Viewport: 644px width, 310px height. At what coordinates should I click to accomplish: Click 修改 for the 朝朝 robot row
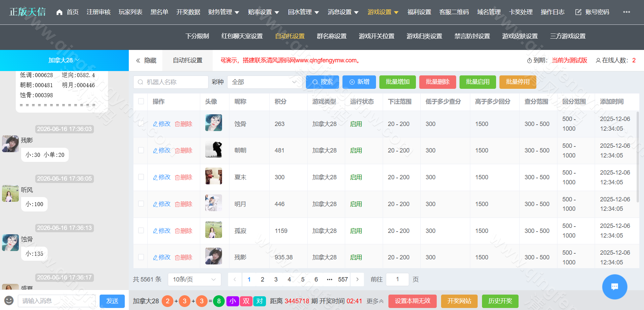coord(162,150)
